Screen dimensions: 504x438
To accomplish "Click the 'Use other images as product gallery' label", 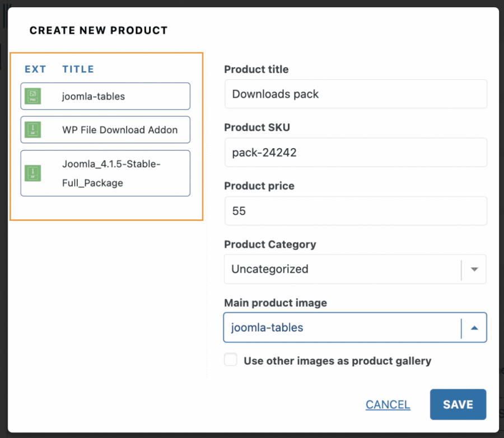I will pyautogui.click(x=337, y=361).
